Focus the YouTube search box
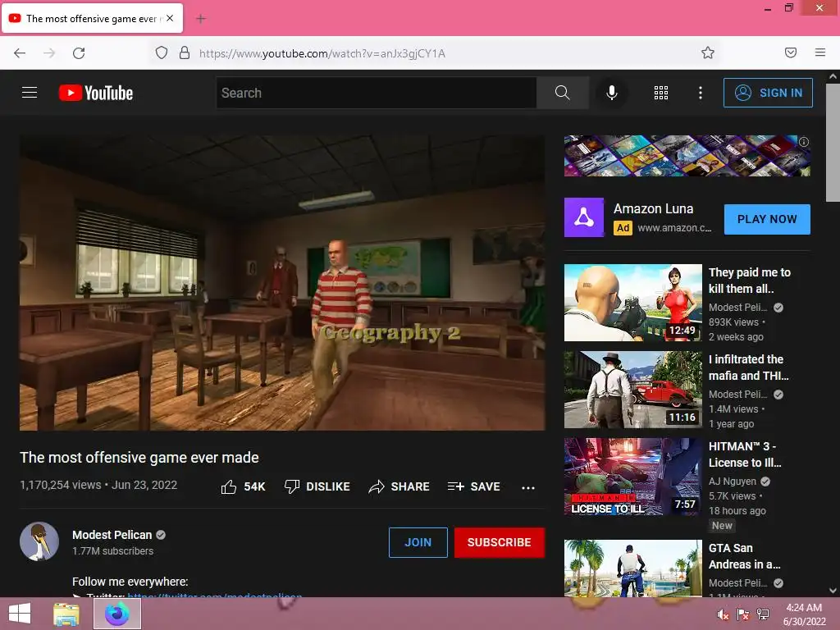840x630 pixels. point(377,93)
